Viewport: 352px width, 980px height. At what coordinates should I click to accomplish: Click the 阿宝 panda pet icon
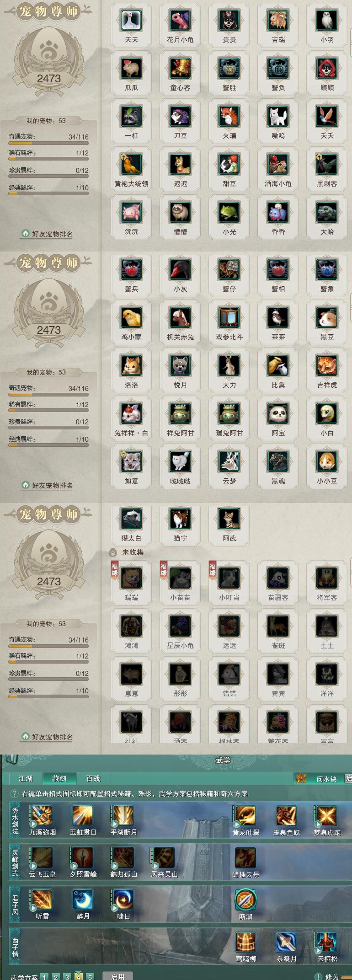click(278, 413)
